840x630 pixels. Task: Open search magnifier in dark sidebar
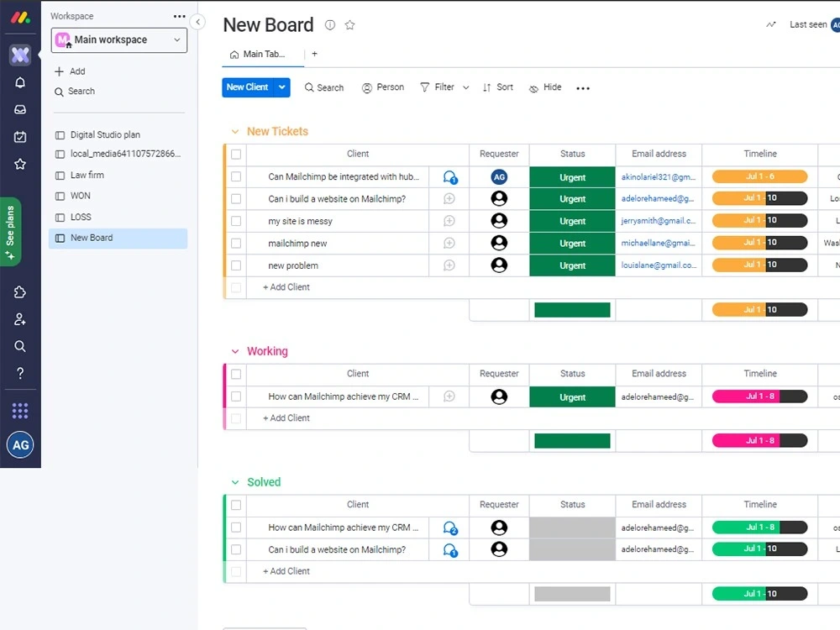20,346
